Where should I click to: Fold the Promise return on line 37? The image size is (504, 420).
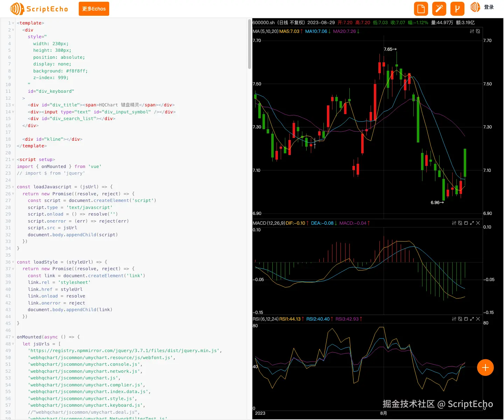[13, 269]
